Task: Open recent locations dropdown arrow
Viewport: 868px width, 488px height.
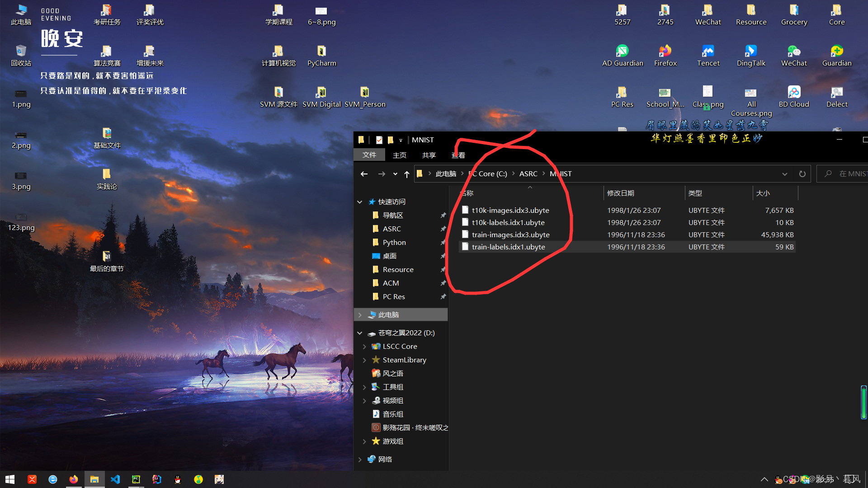Action: click(395, 174)
